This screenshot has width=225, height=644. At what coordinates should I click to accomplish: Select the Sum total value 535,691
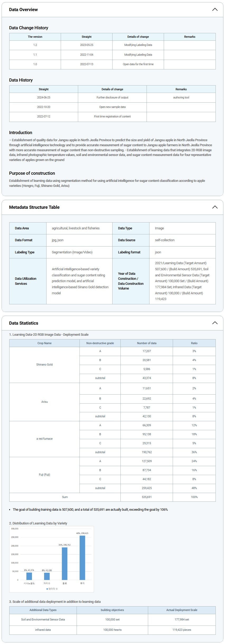[147, 497]
